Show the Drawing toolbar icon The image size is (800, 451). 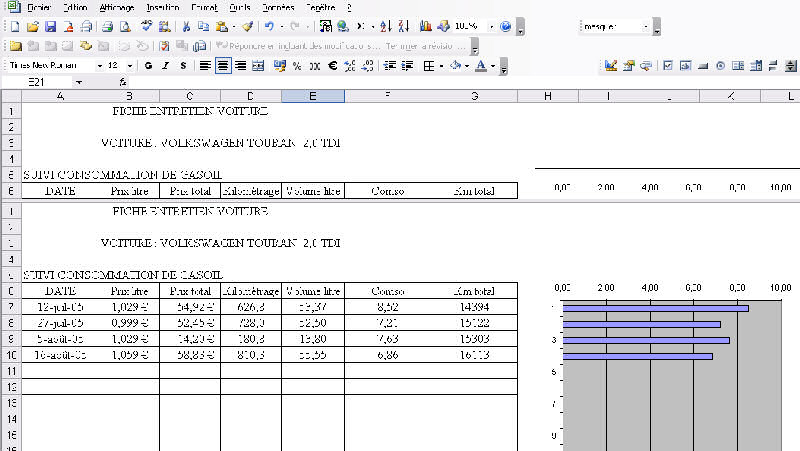pyautogui.click(x=443, y=26)
